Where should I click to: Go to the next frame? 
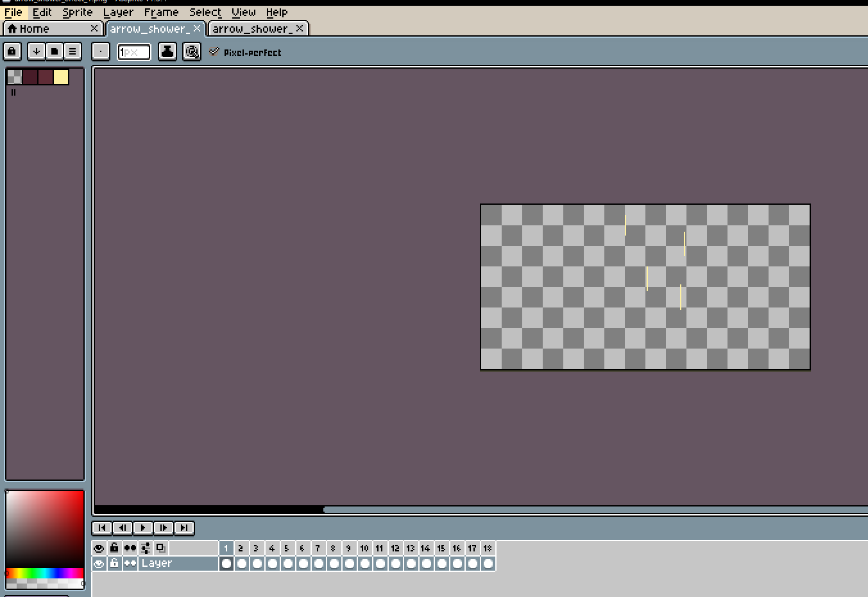(164, 528)
